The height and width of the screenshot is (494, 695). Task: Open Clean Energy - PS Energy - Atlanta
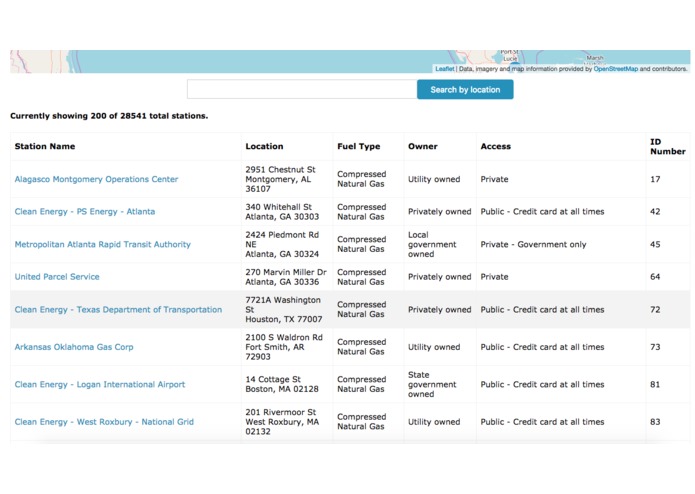click(x=85, y=211)
